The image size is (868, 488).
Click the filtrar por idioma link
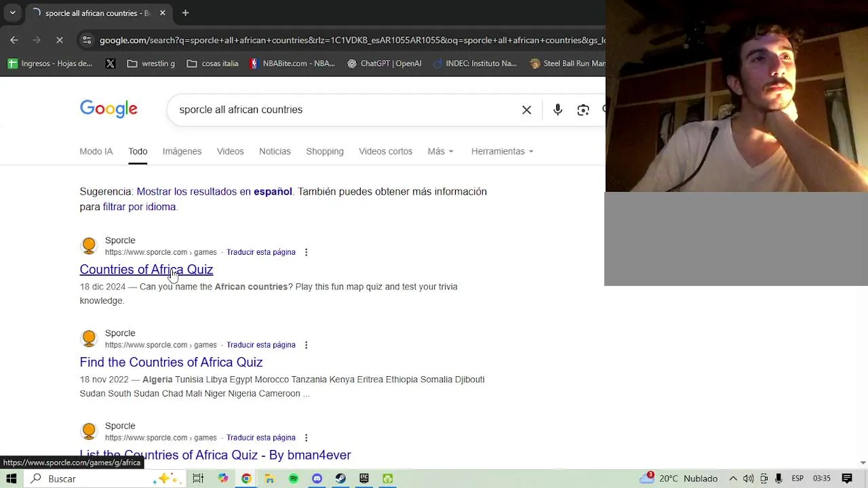click(139, 207)
